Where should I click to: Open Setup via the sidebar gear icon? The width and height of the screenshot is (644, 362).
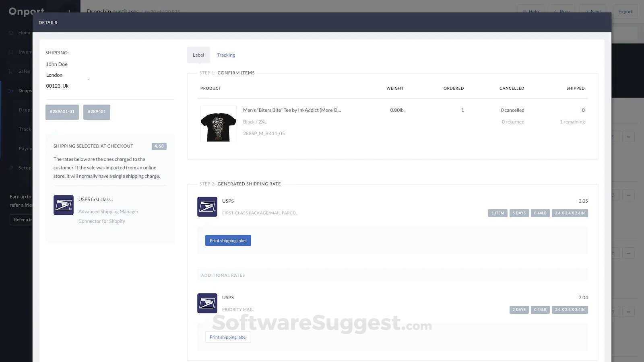point(11,168)
